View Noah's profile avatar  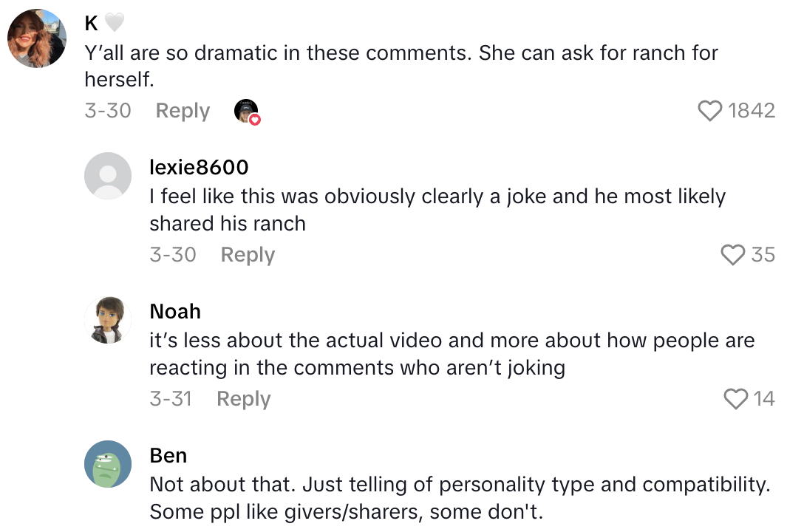108,320
